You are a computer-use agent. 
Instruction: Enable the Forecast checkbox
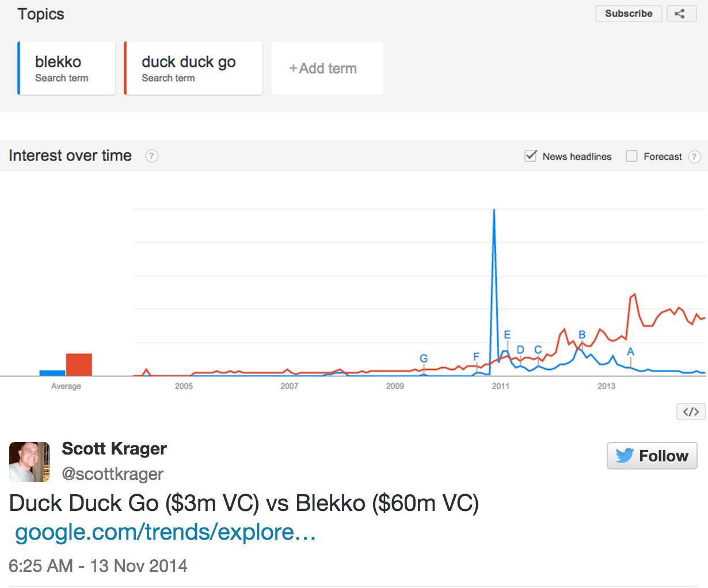coord(631,156)
